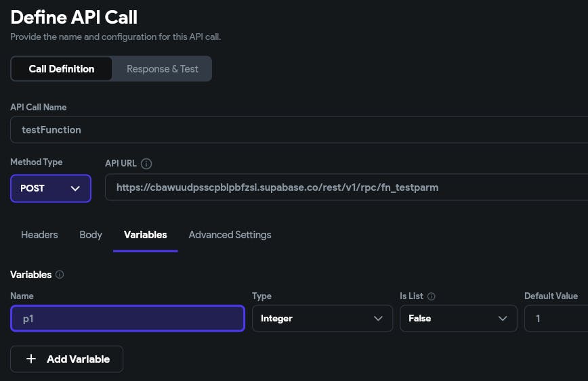Focus the variable Name field p1
The image size is (588, 381).
(127, 318)
